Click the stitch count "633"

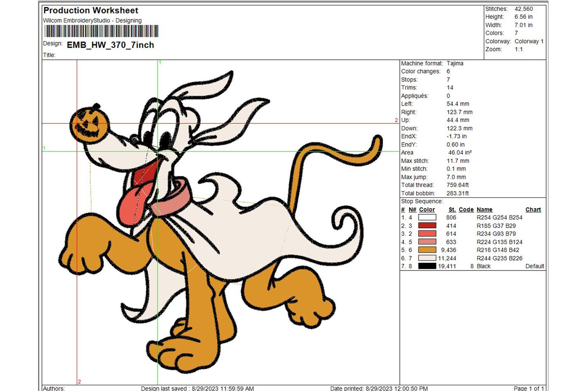pos(451,242)
